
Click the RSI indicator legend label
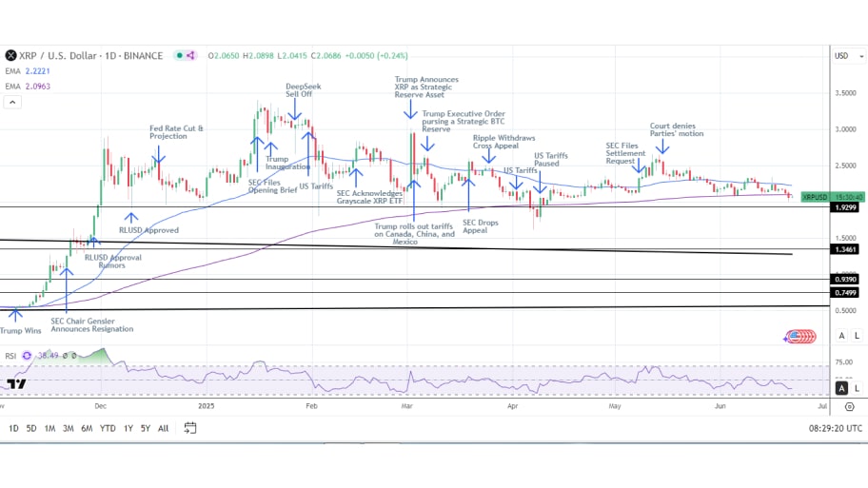[10, 356]
